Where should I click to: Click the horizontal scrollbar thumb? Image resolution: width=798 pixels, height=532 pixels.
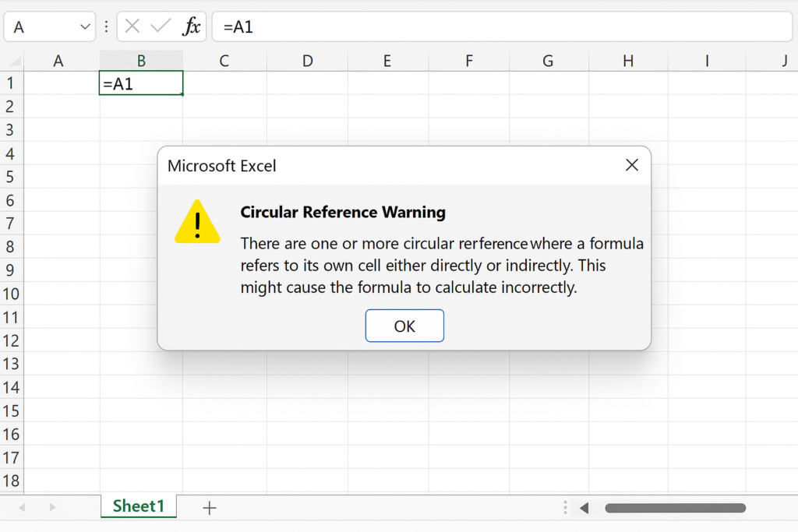click(675, 508)
